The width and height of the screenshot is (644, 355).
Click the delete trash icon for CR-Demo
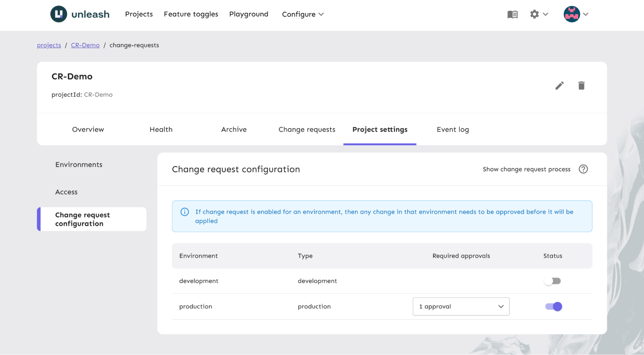582,86
